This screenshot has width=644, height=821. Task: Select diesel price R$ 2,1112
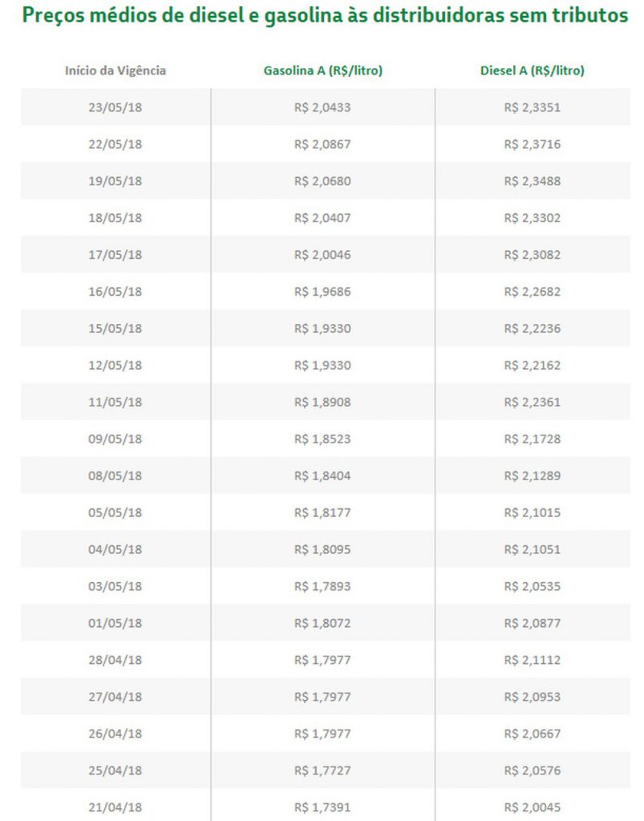point(532,661)
